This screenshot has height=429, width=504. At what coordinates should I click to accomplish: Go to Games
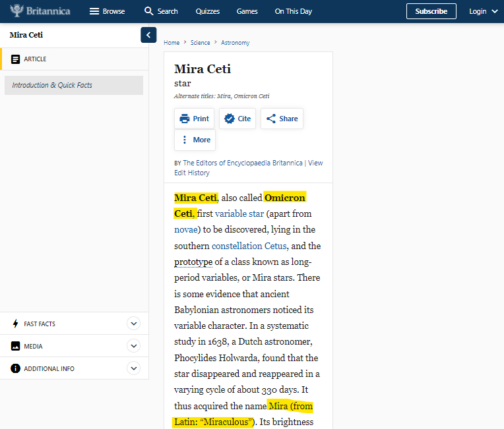(x=247, y=11)
